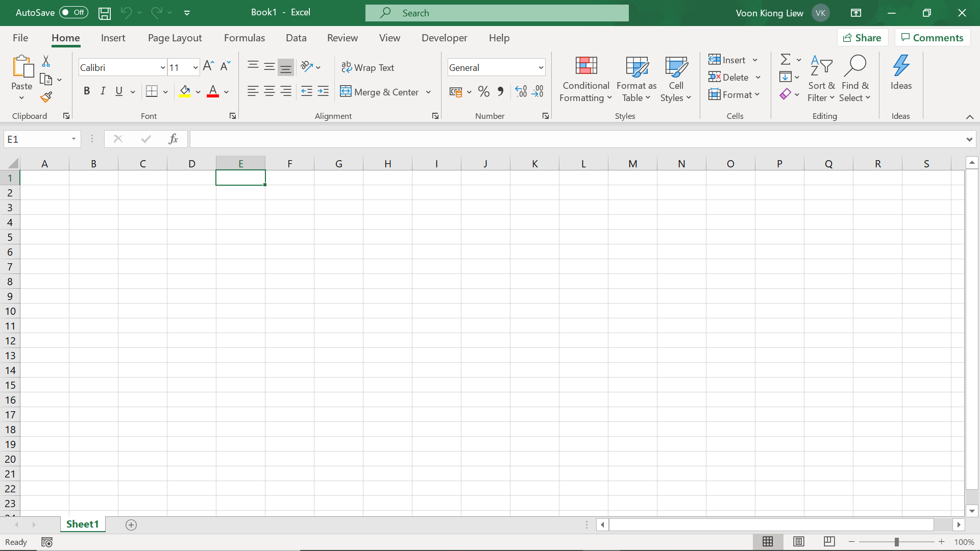Click the Wrap Text button
This screenshot has height=551, width=980.
pyautogui.click(x=368, y=67)
